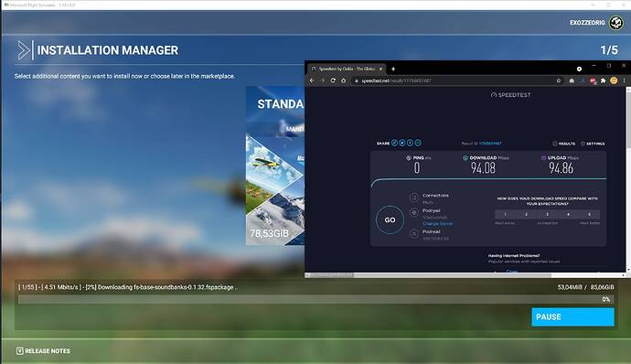Viewport: 631px width, 364px height.
Task: Open the Chrome three-dot menu
Action: (x=625, y=80)
